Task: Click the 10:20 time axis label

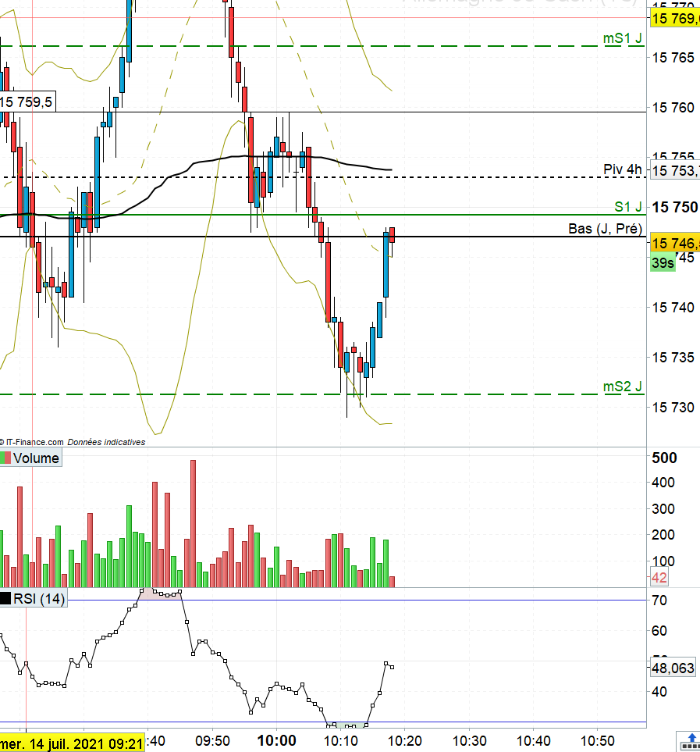Action: (x=404, y=741)
